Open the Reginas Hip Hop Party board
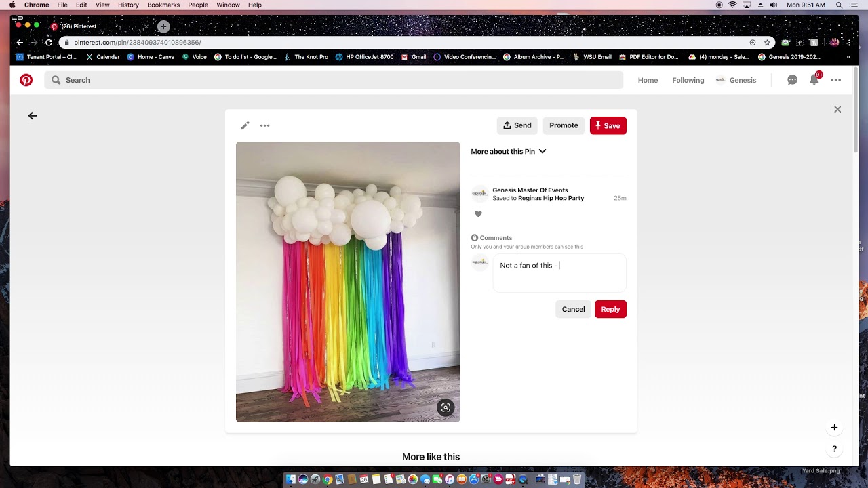Viewport: 868px width, 488px height. [551, 198]
